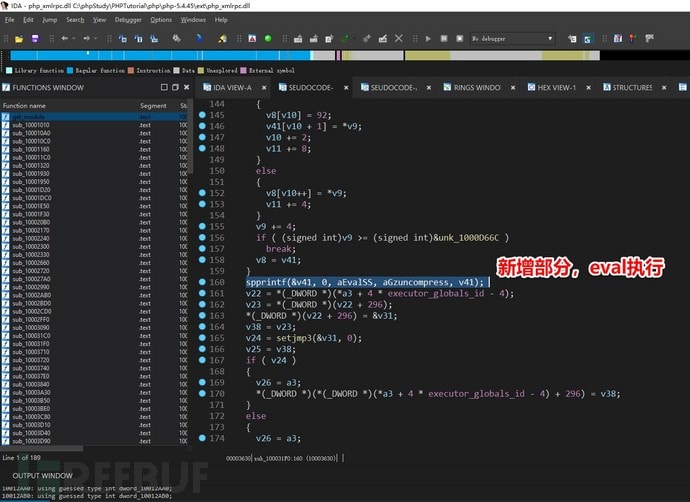Toggle breakpoint dot on line 165

(x=202, y=338)
